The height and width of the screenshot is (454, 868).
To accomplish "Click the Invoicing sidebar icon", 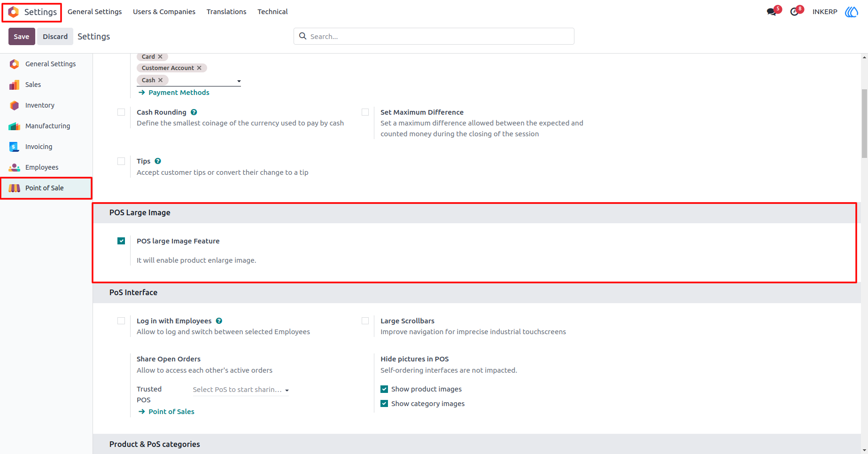I will (14, 147).
